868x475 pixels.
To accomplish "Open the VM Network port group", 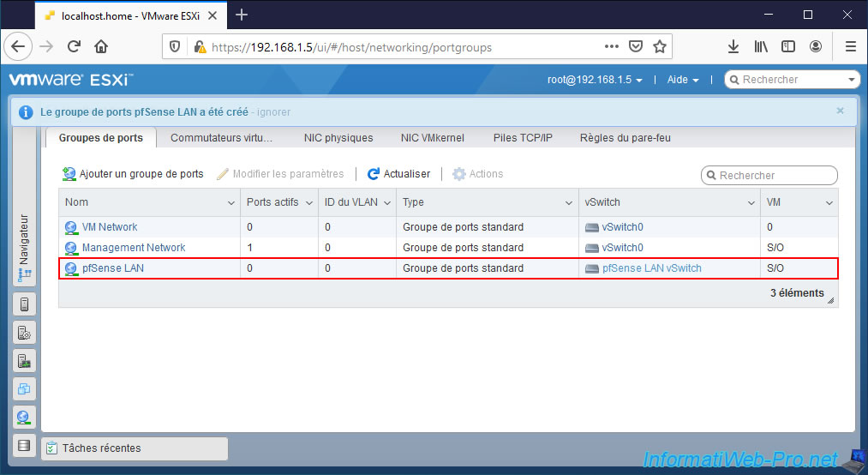I will click(x=110, y=227).
